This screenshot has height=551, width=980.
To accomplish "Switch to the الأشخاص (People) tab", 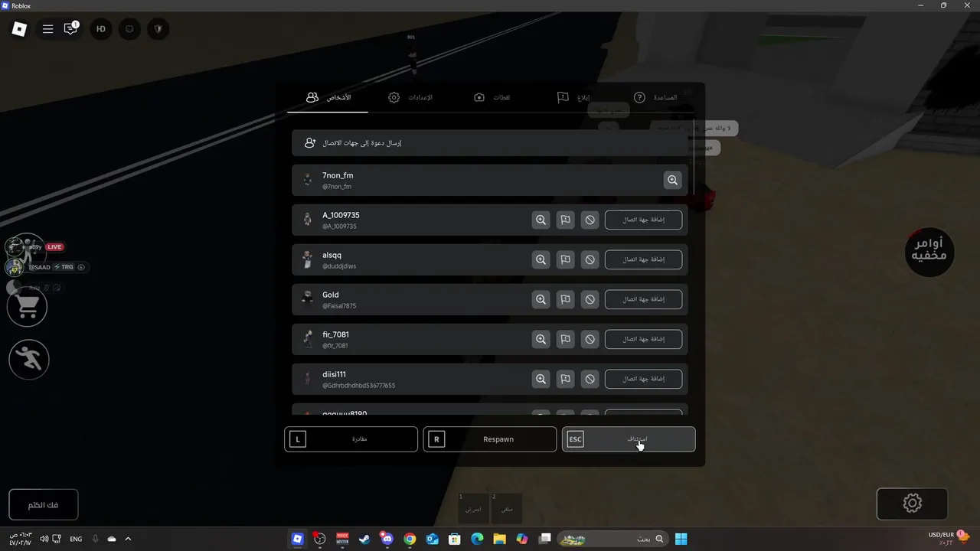I will 328,98.
